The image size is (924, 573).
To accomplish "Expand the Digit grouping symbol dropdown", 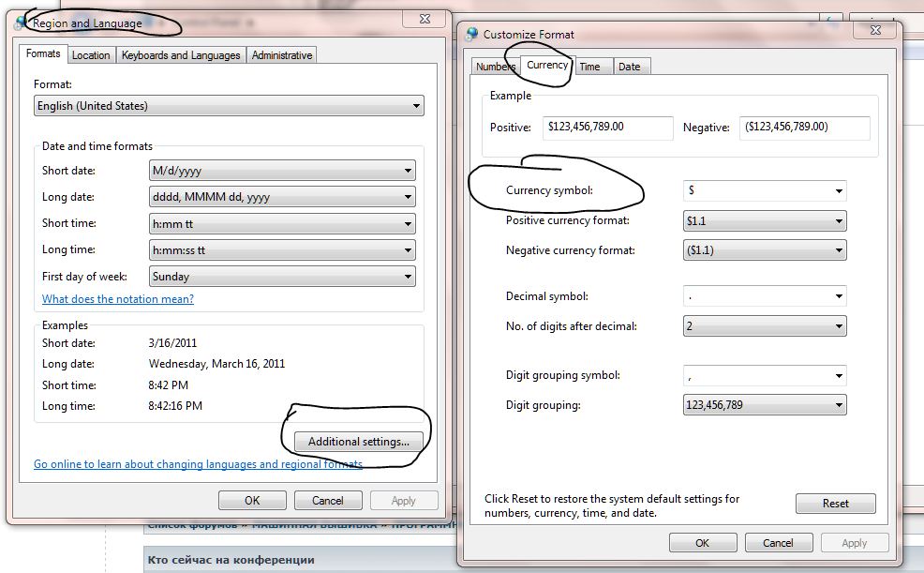I will tap(765, 375).
